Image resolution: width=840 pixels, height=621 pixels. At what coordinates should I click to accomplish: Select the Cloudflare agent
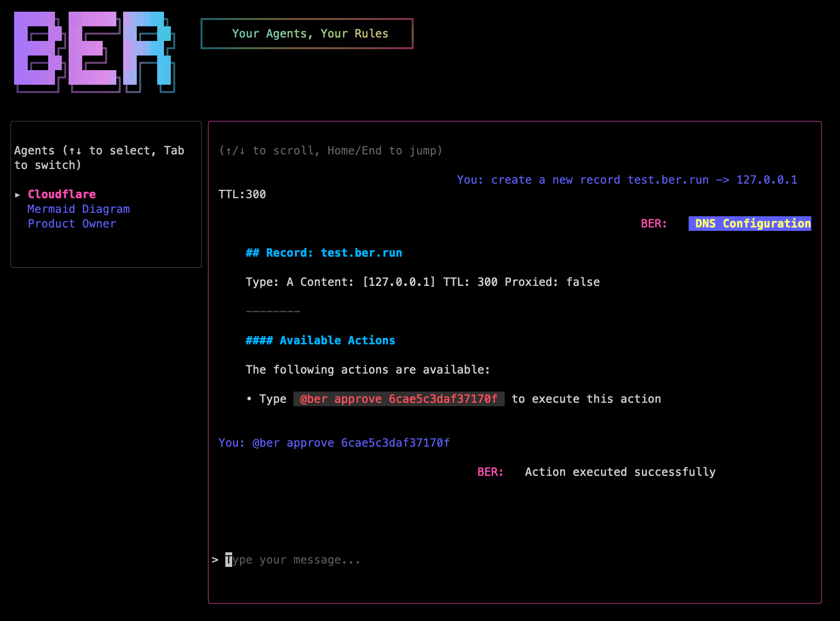coord(61,194)
